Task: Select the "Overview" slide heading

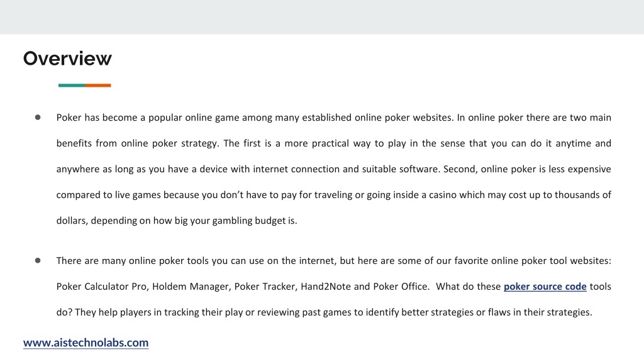Action: pos(67,58)
